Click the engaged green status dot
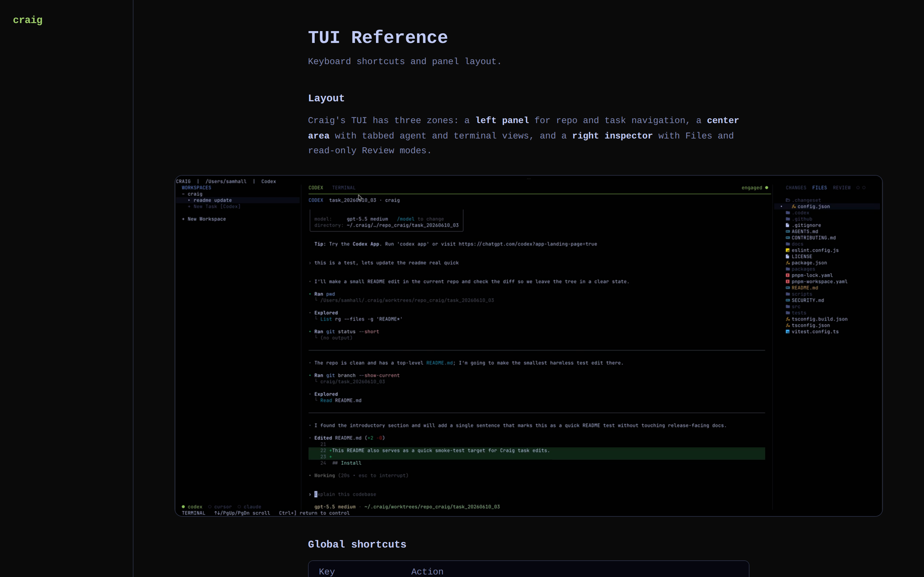The image size is (924, 577). (766, 188)
